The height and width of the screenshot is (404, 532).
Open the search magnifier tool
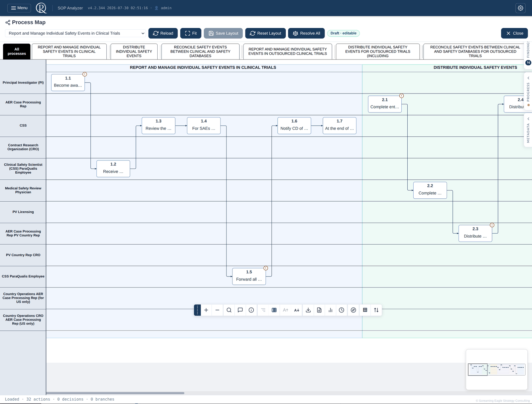229,310
